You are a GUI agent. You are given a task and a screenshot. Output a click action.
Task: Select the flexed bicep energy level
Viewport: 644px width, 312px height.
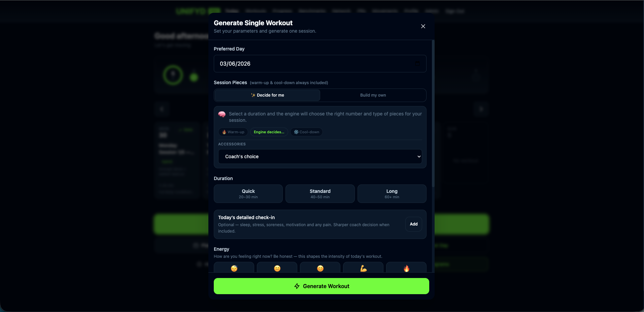click(363, 268)
